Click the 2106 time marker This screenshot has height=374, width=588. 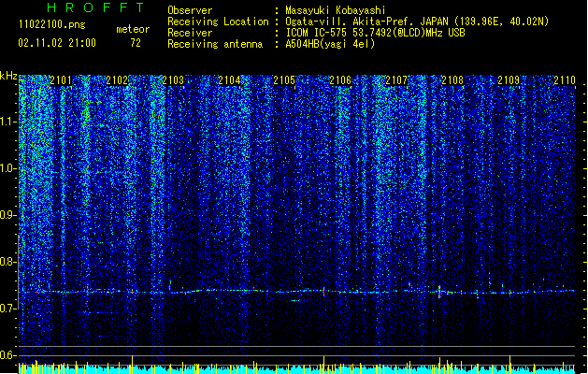[x=340, y=80]
